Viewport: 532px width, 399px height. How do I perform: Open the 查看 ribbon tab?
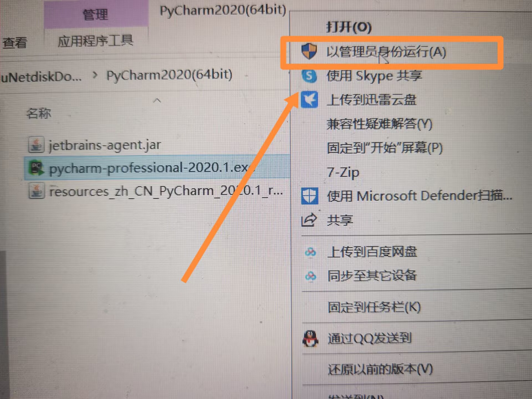14,43
